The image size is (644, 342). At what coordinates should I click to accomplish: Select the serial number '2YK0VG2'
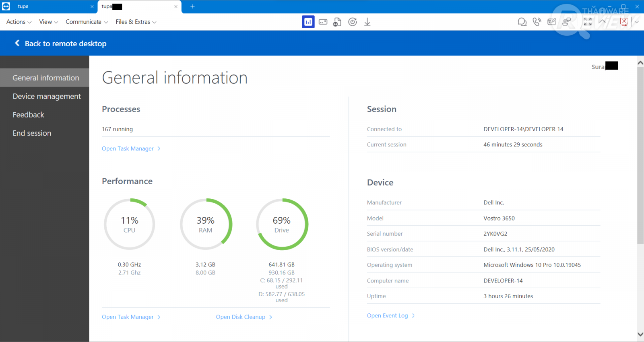tap(495, 234)
